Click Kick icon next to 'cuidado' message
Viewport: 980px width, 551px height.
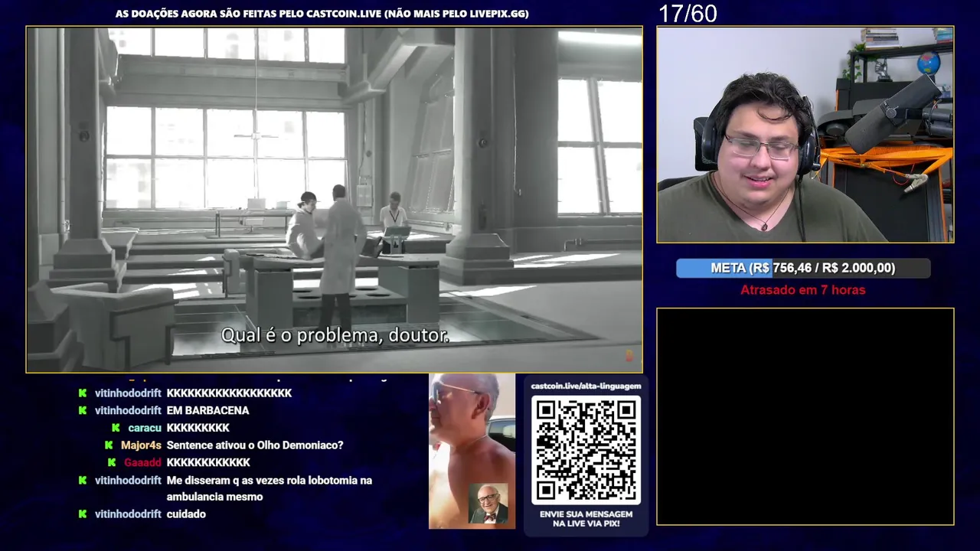tap(83, 514)
